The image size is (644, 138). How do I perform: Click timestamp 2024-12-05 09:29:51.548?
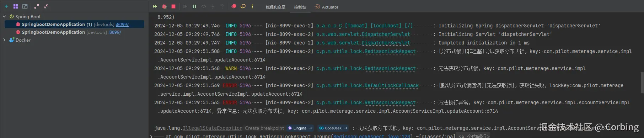click(x=187, y=69)
